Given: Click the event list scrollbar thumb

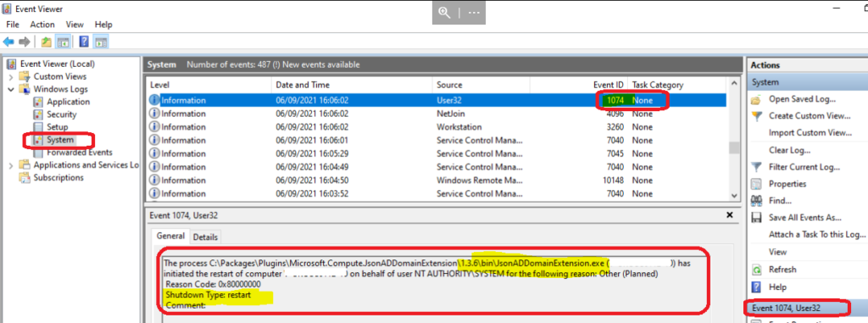Looking at the screenshot, I should tap(734, 148).
